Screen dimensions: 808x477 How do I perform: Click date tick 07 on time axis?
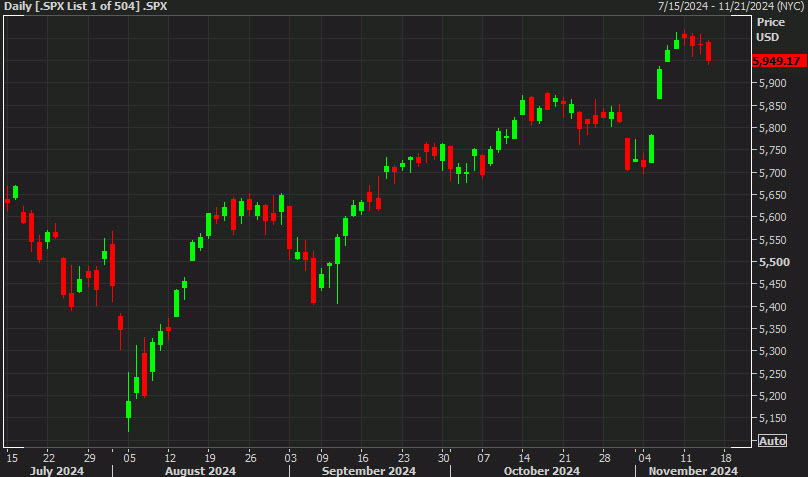click(x=483, y=457)
